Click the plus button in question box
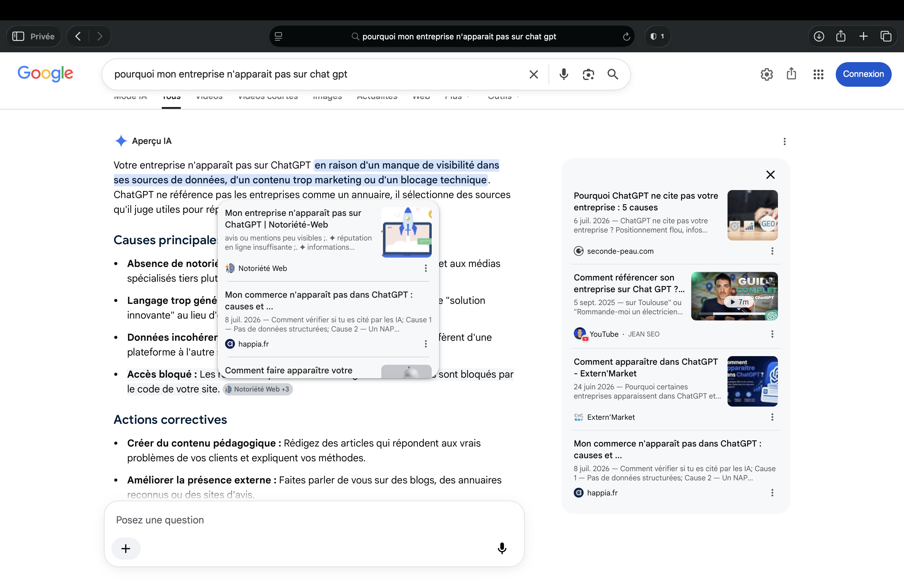 [x=126, y=549]
